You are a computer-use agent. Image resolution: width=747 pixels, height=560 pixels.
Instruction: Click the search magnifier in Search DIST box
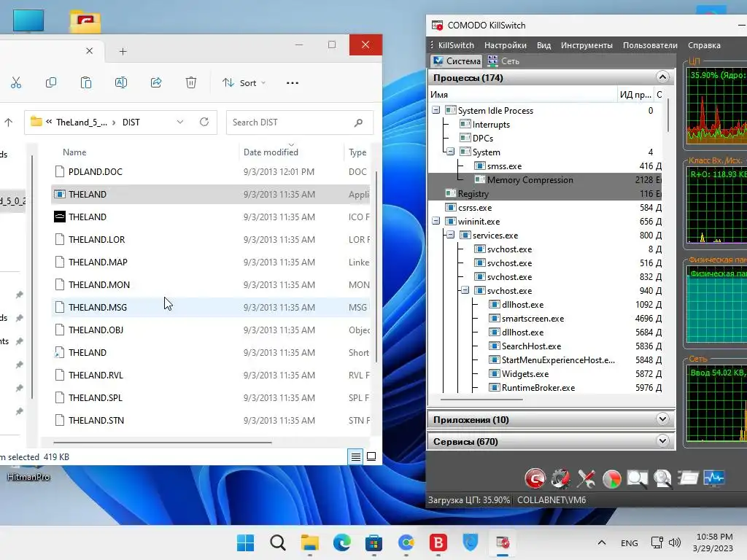[x=359, y=122]
